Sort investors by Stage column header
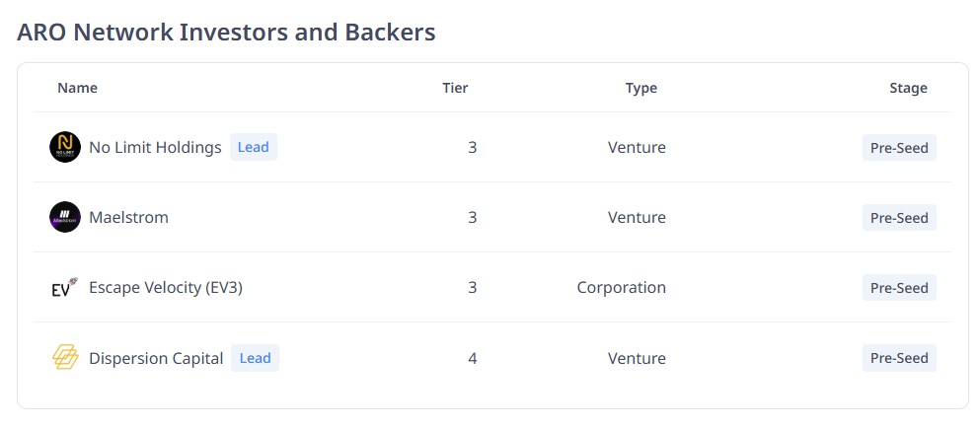 coord(908,88)
